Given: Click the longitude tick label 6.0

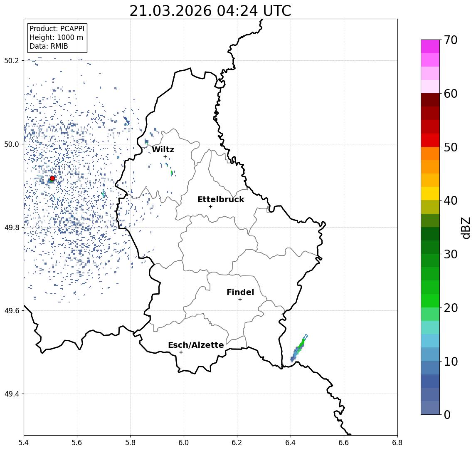Looking at the screenshot, I should pyautogui.click(x=184, y=443).
